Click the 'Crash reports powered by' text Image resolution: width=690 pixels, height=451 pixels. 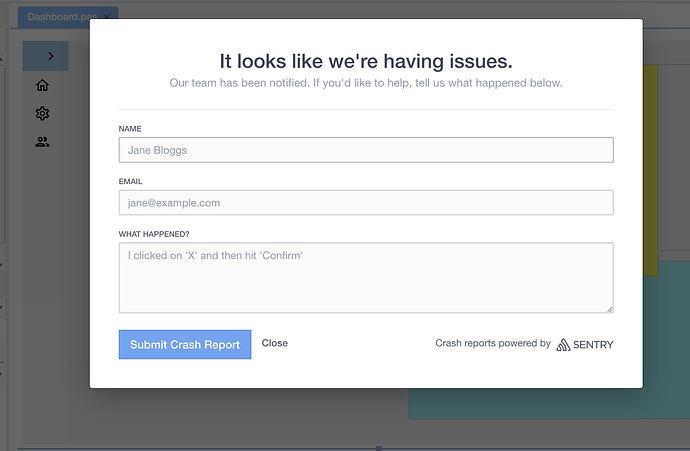492,343
